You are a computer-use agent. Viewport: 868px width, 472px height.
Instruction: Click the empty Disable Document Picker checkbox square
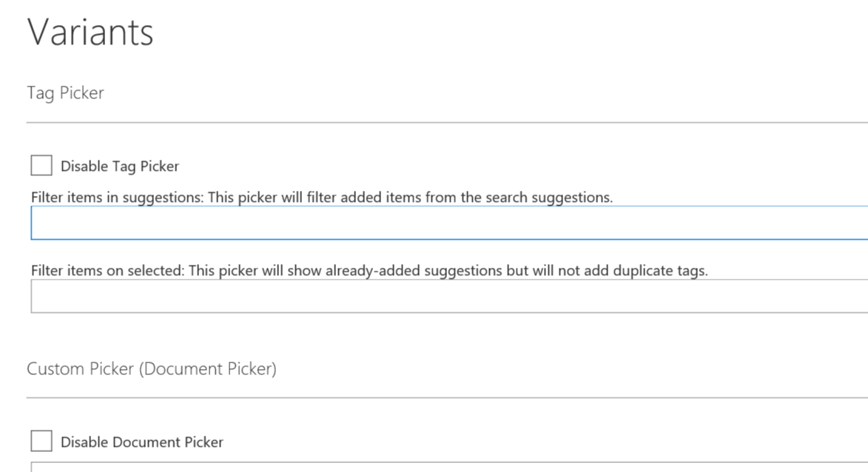[41, 441]
